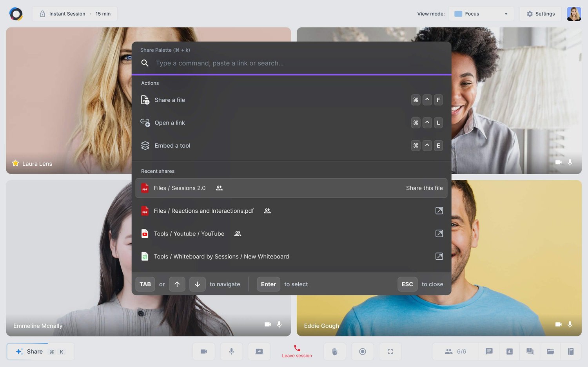Viewport: 588px width, 367px height.
Task: Click Leave session
Action: tap(297, 351)
